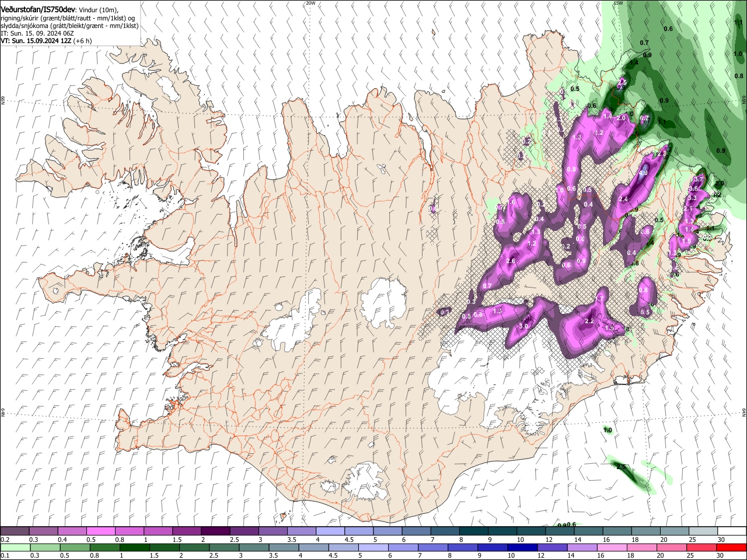Screen dimensions: 747x560
Task: Click the initial time line 'IT: Sun. 15. 09. 2024 06Z'
Action: coord(37,34)
